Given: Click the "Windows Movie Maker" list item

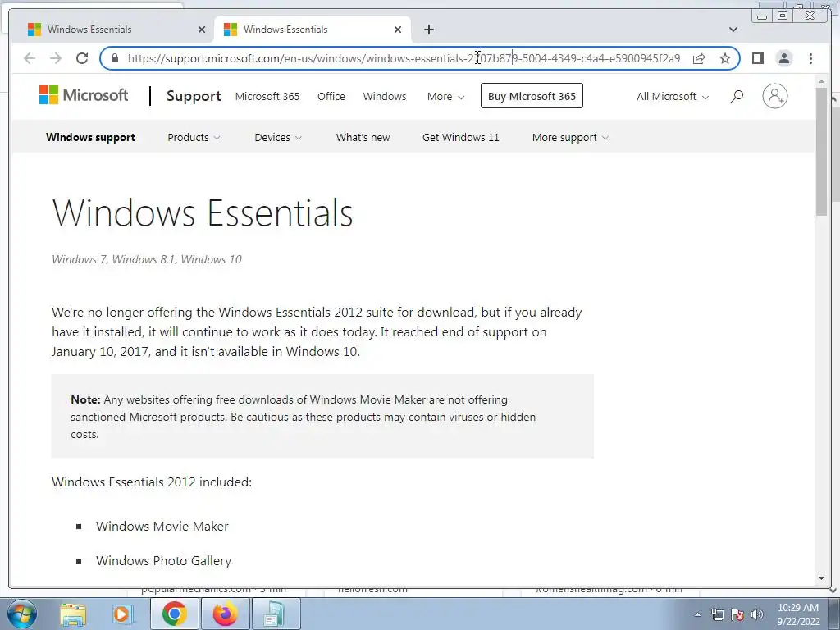Looking at the screenshot, I should pos(162,526).
